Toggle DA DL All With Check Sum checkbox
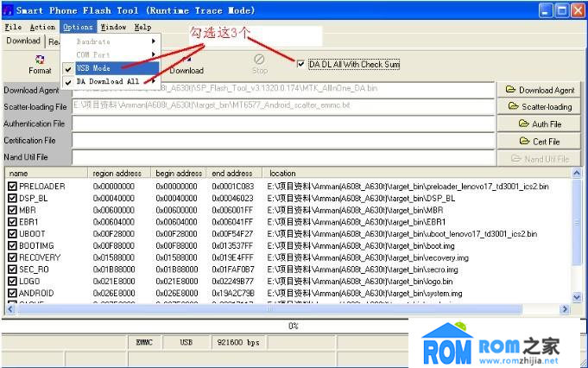The image size is (588, 368). point(300,64)
